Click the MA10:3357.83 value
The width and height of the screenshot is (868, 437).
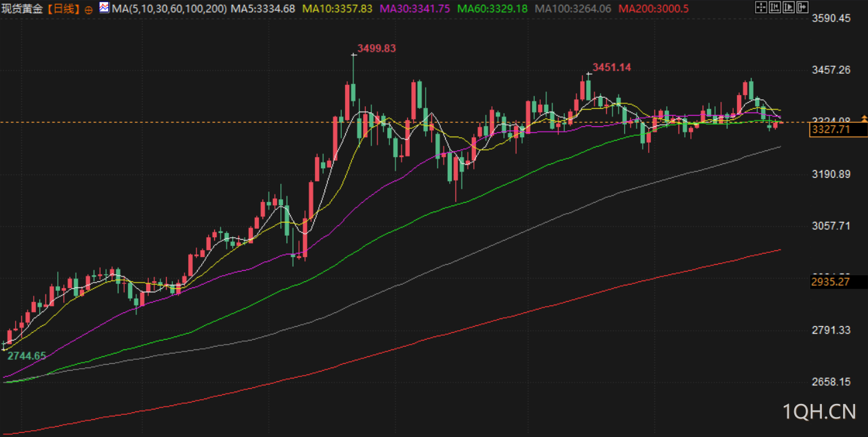coord(338,9)
